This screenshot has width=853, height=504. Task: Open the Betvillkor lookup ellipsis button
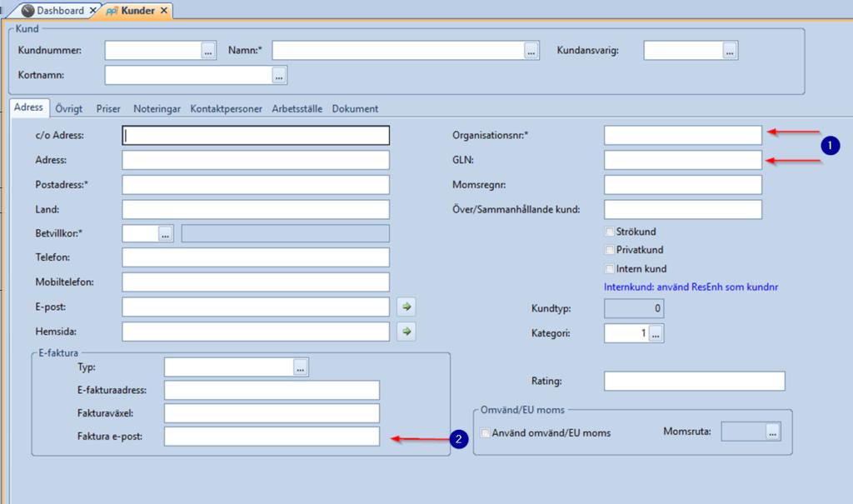click(166, 234)
